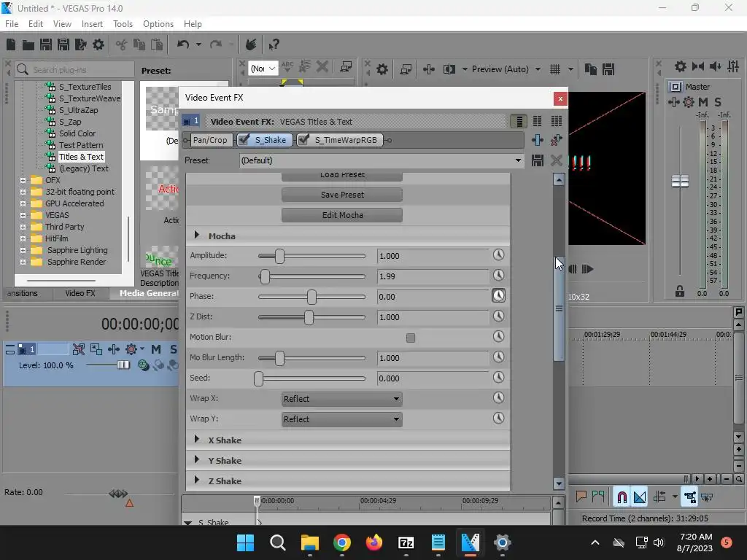Animate the Z Dist parameter clock icon
The width and height of the screenshot is (747, 560).
pyautogui.click(x=498, y=316)
